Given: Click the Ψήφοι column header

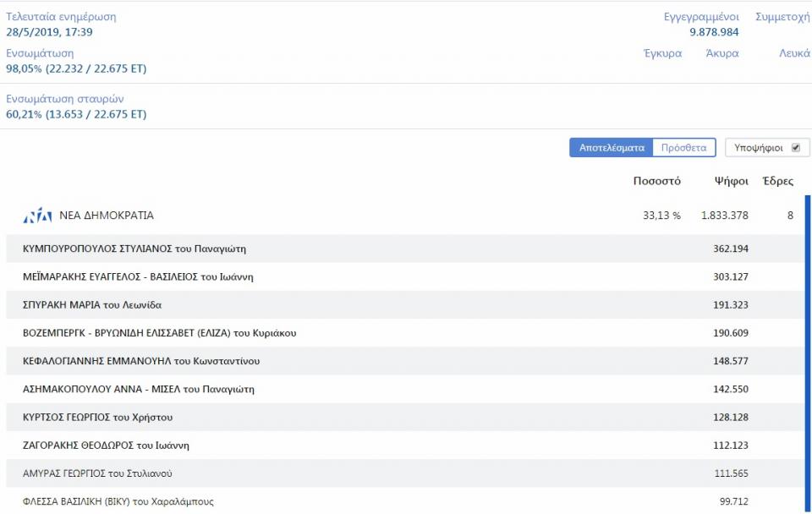Looking at the screenshot, I should click(x=731, y=181).
